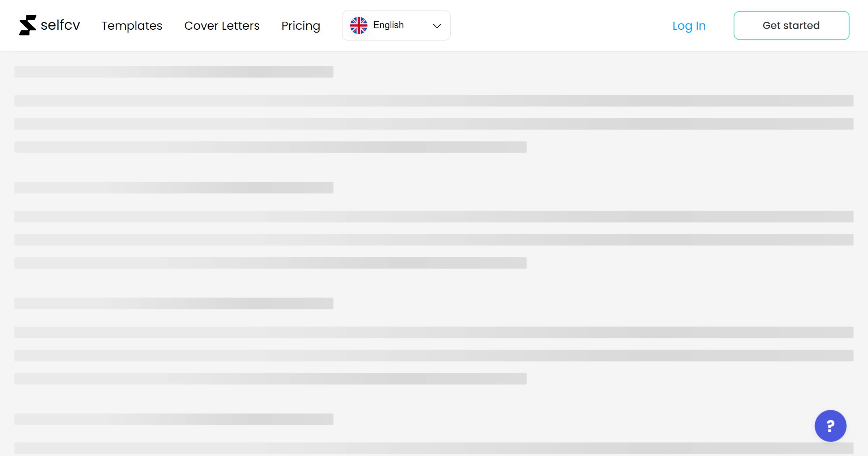Screen dimensions: 868x456
Task: Open the Templates navigation item
Action: click(x=132, y=26)
